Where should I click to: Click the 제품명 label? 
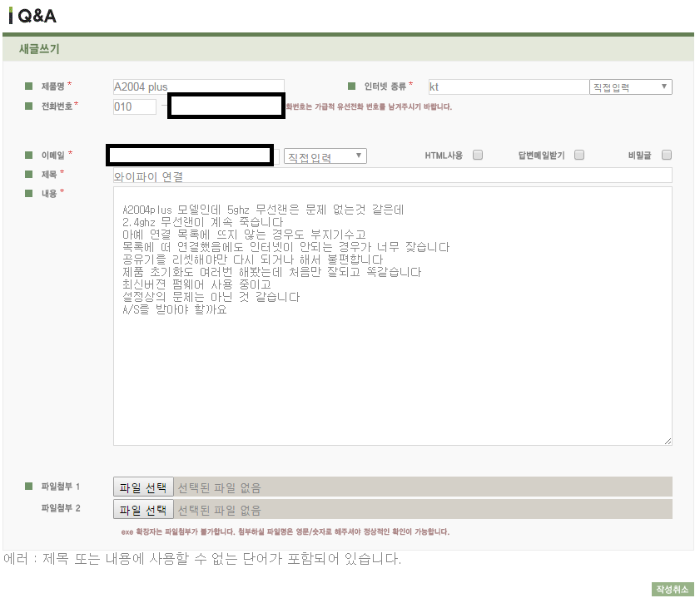click(x=52, y=86)
